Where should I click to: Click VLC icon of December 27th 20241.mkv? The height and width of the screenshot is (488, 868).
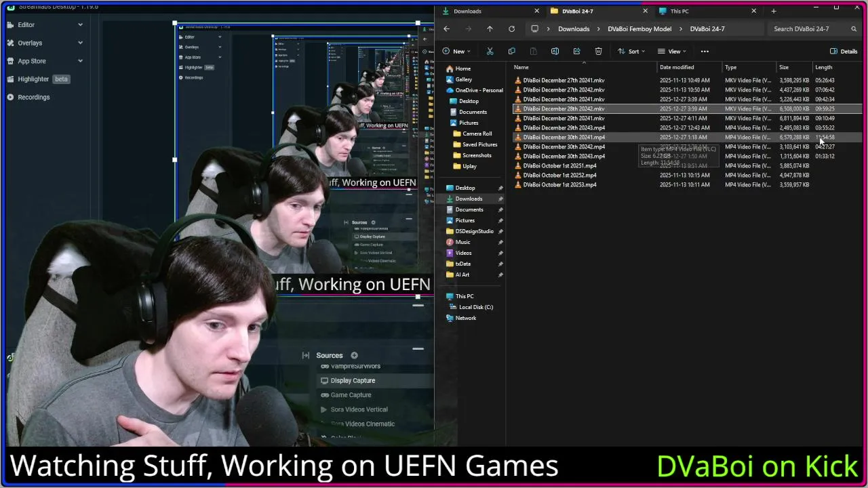(x=518, y=80)
